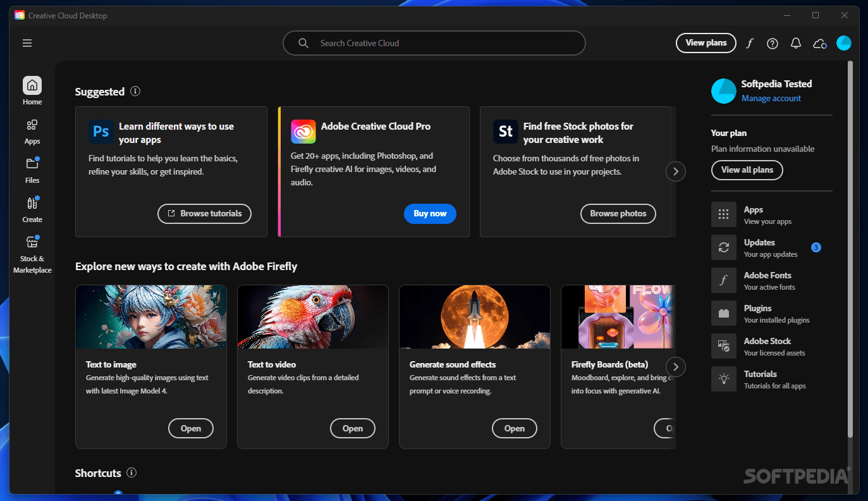Open Files in the left sidebar

pyautogui.click(x=32, y=170)
